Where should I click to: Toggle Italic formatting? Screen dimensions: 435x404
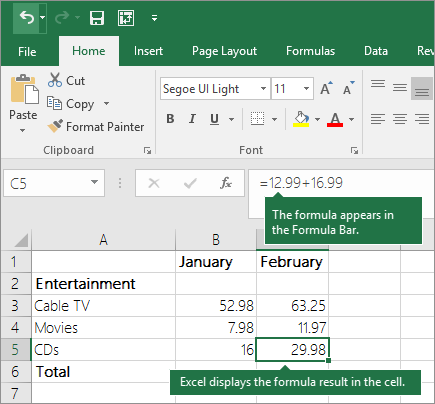tap(192, 119)
